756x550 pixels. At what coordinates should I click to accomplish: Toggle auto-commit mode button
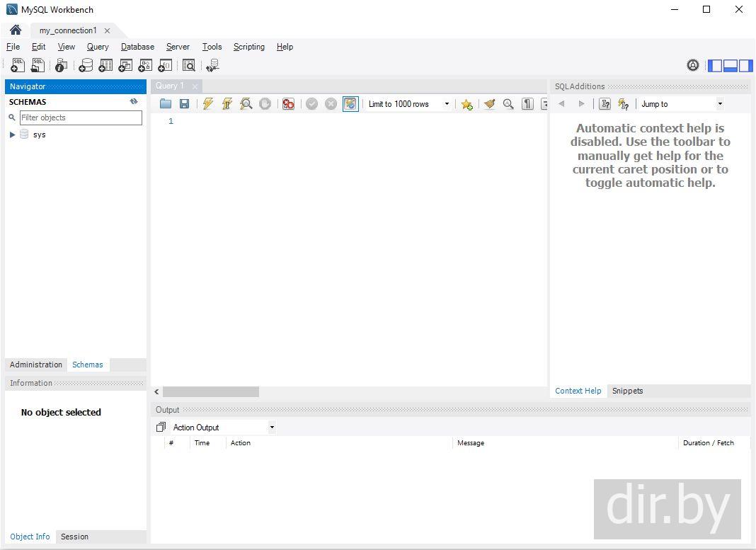[x=350, y=104]
